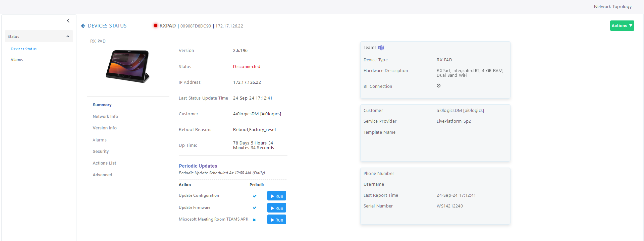Click the Hardware Description value
The image size is (644, 241).
point(470,73)
